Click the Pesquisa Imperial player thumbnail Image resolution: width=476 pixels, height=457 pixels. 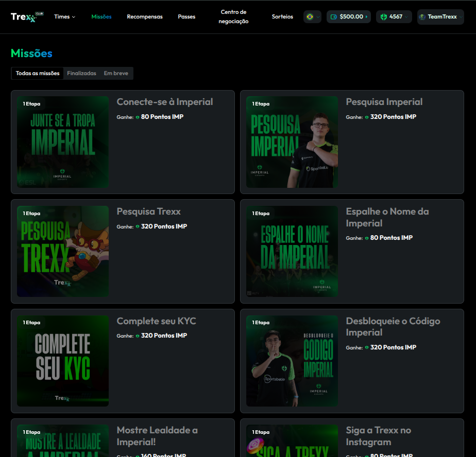(x=292, y=142)
